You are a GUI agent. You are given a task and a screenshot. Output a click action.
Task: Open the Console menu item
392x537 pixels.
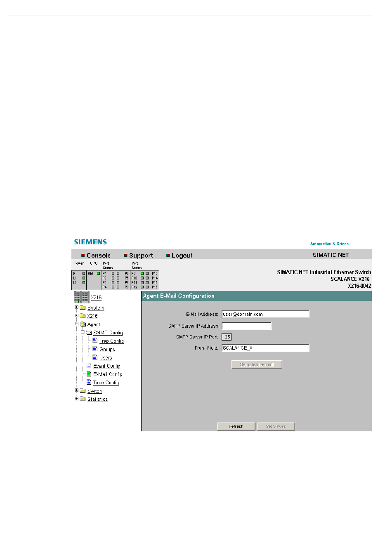[x=99, y=255]
